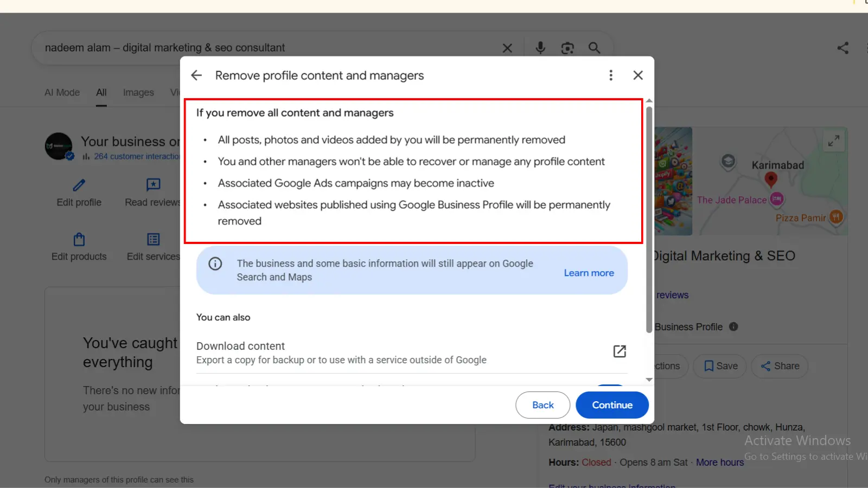Click 'Only managers of this profile can see this'
Screen dimensions: 868x488
point(119,480)
